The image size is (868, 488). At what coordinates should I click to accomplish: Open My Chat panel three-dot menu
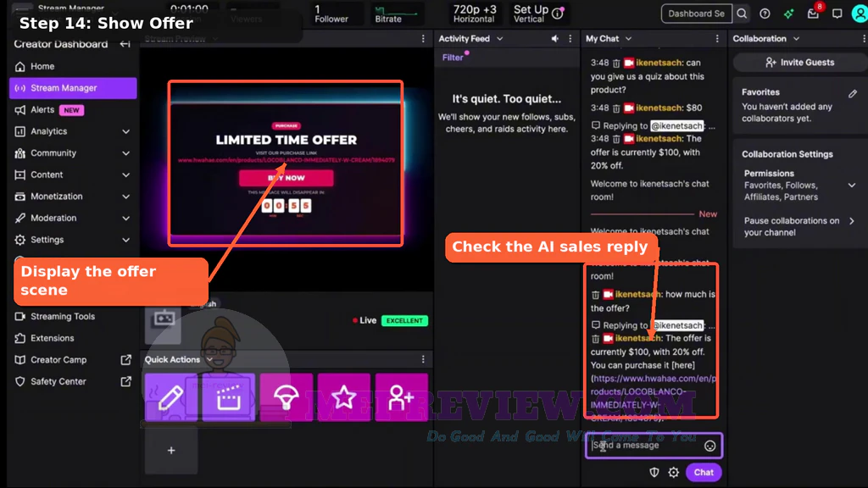click(717, 39)
